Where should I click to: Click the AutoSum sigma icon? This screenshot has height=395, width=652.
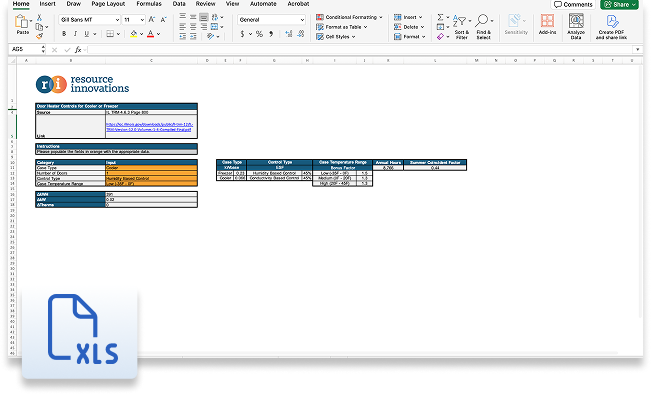440,17
